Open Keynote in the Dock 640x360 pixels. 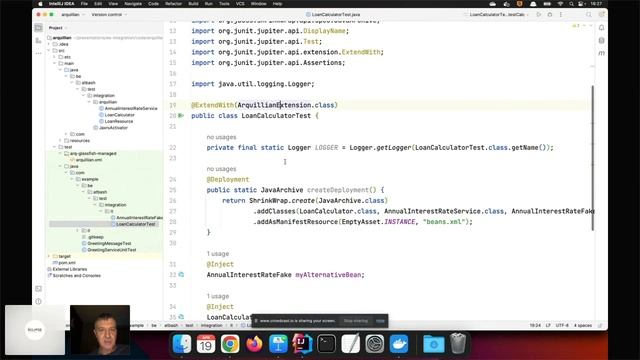pyautogui.click(x=278, y=344)
